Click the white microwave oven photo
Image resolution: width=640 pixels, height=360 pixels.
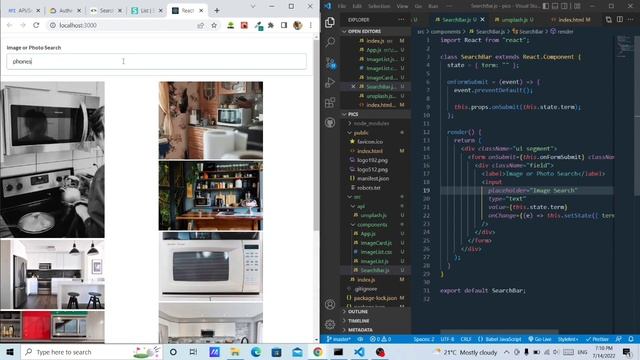[211, 266]
